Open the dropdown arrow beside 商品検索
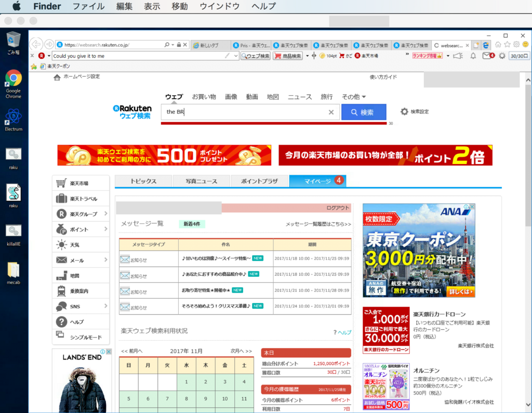The height and width of the screenshot is (413, 532). pyautogui.click(x=308, y=56)
